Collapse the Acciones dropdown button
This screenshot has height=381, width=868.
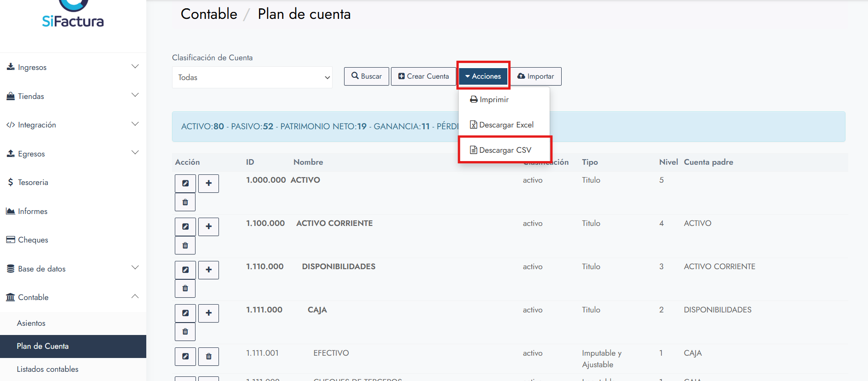483,76
